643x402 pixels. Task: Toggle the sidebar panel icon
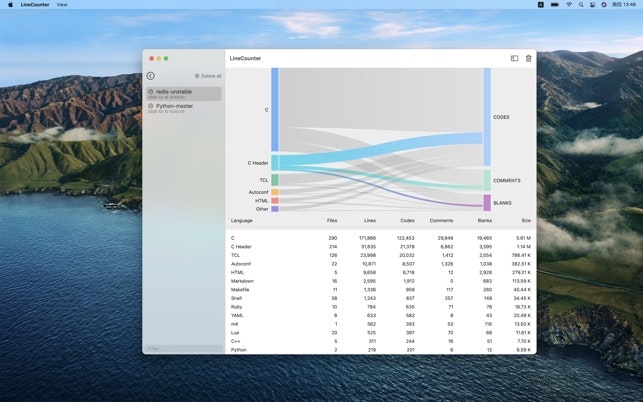tap(514, 58)
